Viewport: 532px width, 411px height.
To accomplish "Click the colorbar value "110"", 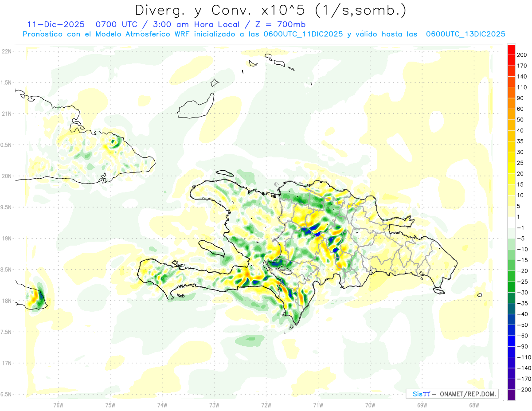I will coord(521,87).
